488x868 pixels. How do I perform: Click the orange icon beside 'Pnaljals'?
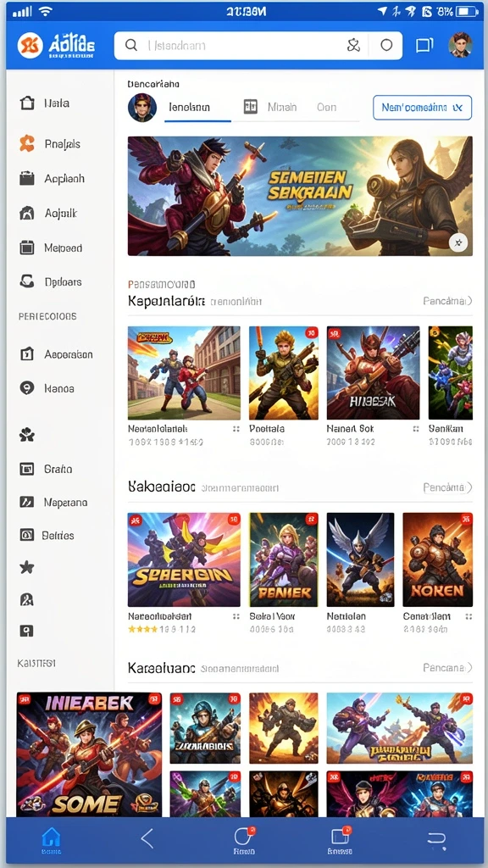tap(26, 144)
